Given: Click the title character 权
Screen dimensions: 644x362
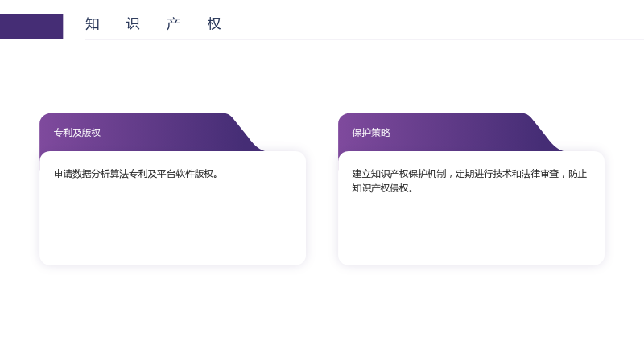Looking at the screenshot, I should 214,24.
